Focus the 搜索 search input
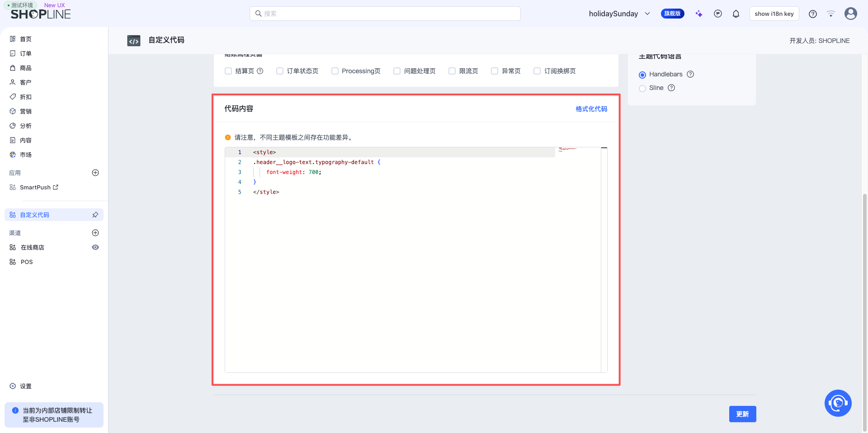 point(385,14)
